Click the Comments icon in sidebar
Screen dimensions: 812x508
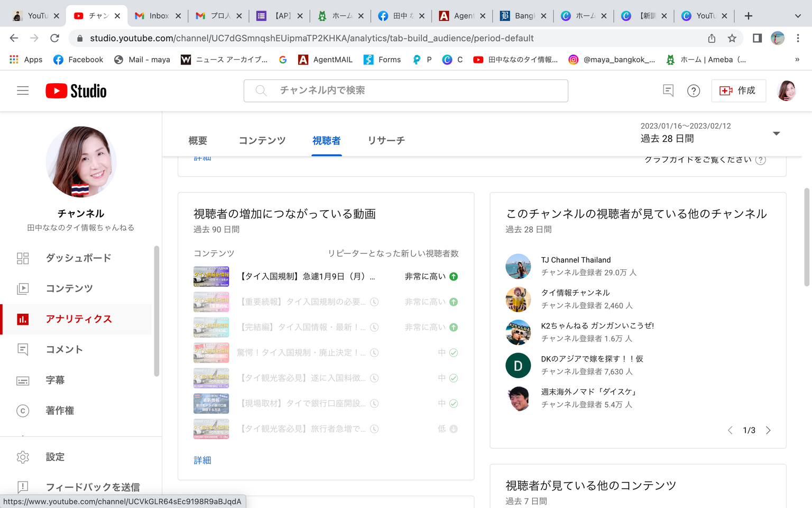23,350
